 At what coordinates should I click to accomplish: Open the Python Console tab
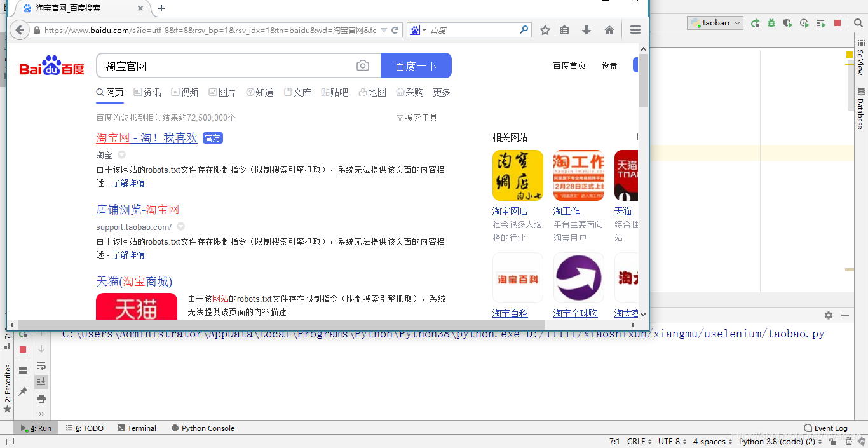pos(203,428)
